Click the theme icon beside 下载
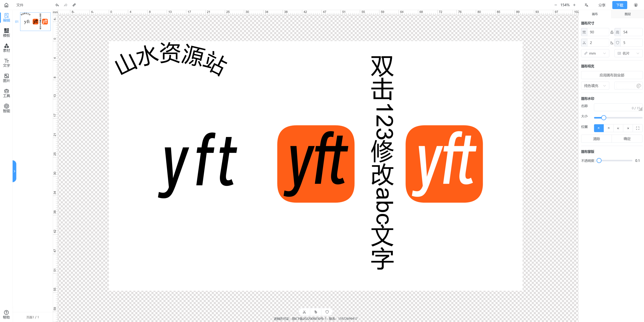644x322 pixels. tap(636, 5)
